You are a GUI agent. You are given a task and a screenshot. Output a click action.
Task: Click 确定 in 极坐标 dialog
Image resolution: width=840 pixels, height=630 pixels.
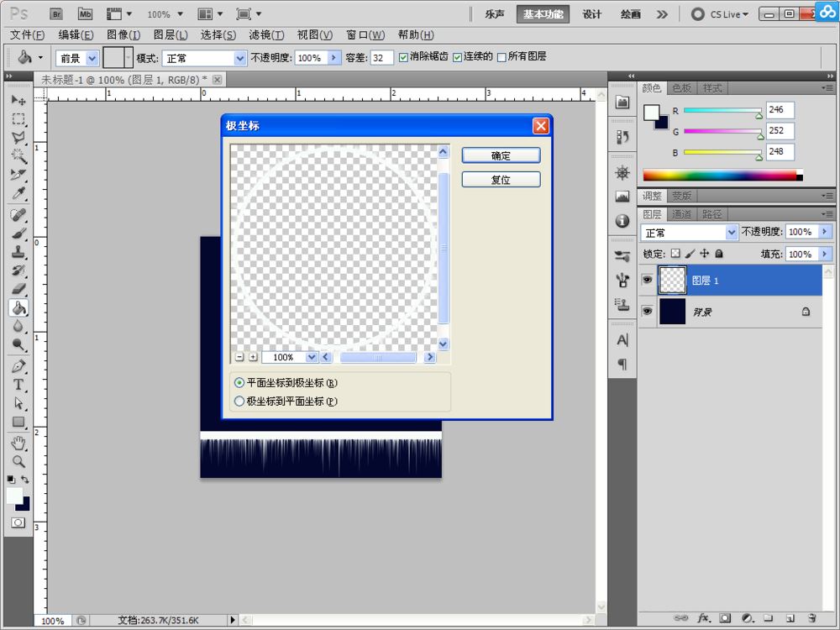[x=501, y=155]
